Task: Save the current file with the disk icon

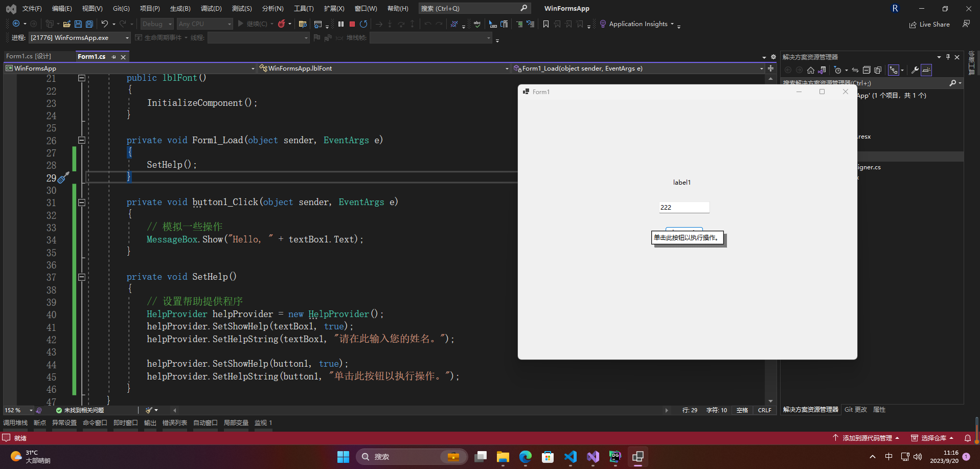Action: 78,24
